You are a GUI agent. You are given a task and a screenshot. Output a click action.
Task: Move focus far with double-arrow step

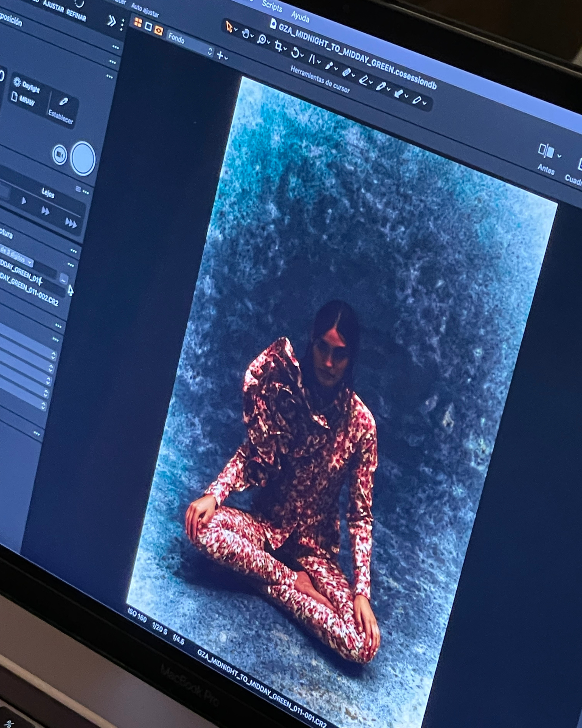(x=45, y=211)
